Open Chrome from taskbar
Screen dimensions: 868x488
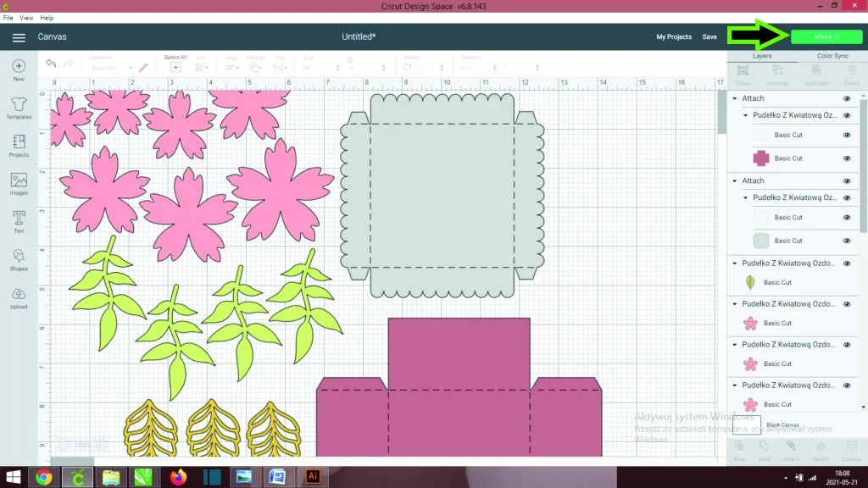point(44,477)
